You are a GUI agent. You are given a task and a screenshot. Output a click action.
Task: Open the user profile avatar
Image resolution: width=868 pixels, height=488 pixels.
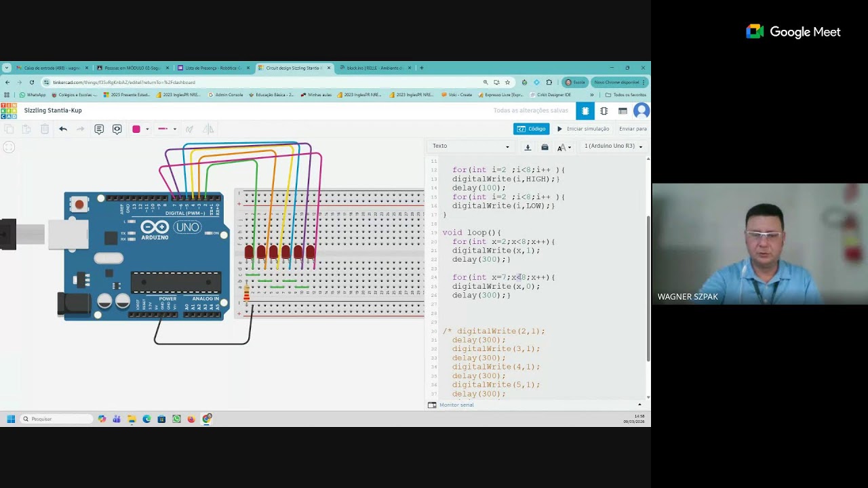tap(641, 111)
